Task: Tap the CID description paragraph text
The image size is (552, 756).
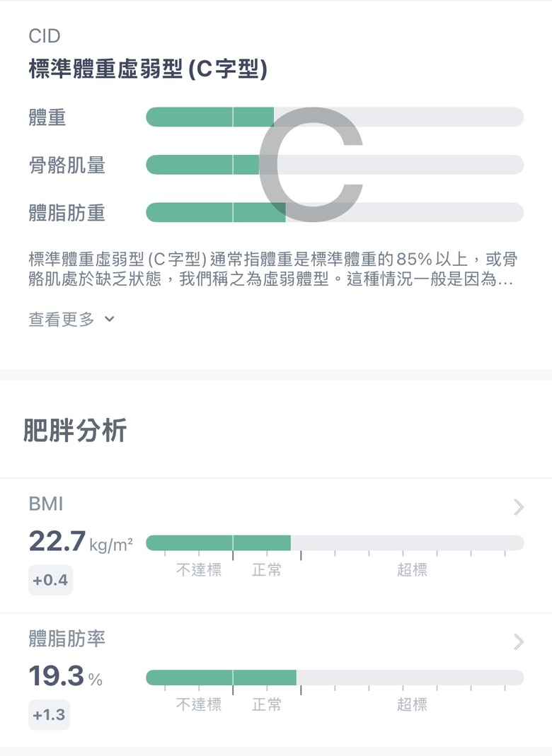Action: [272, 269]
